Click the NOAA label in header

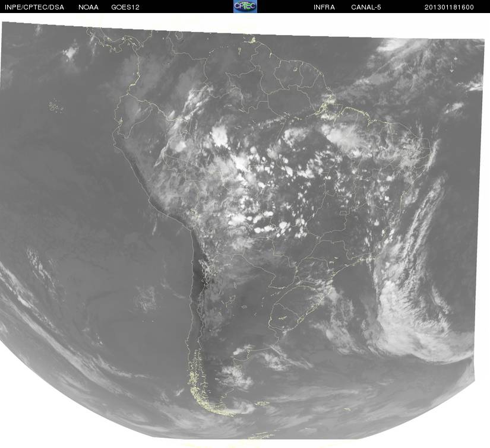88,7
